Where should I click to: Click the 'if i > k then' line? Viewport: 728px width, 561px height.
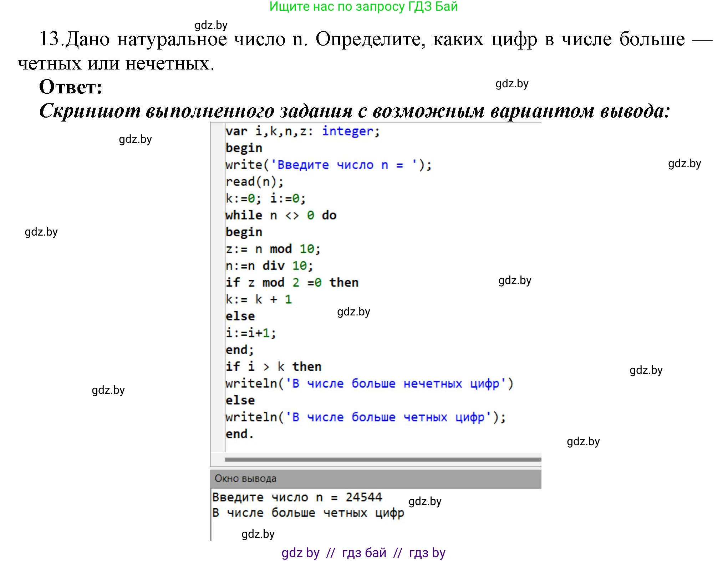click(x=273, y=366)
